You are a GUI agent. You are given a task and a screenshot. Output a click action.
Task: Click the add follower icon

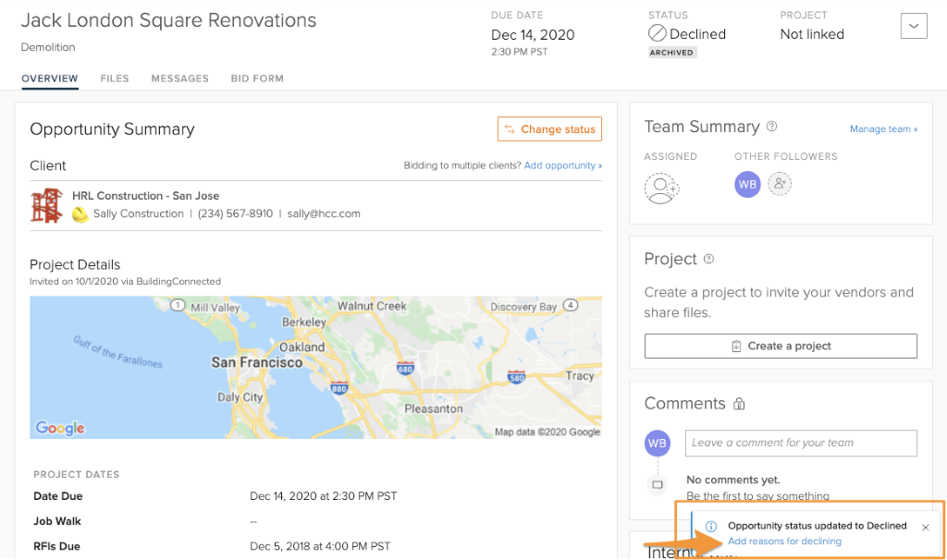coord(780,184)
